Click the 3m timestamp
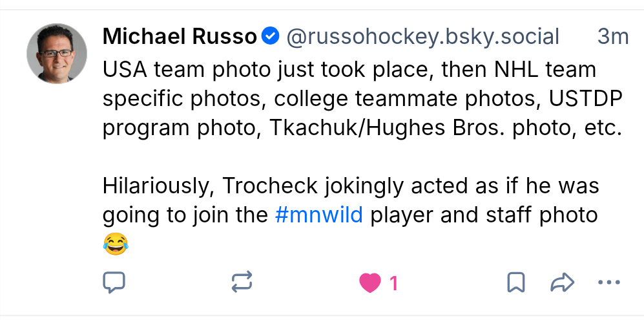The width and height of the screenshot is (644, 320). point(612,37)
